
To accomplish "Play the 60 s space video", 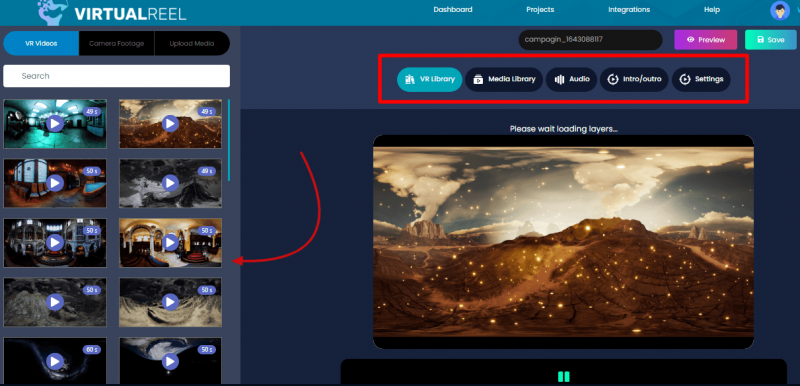I will coord(55,361).
